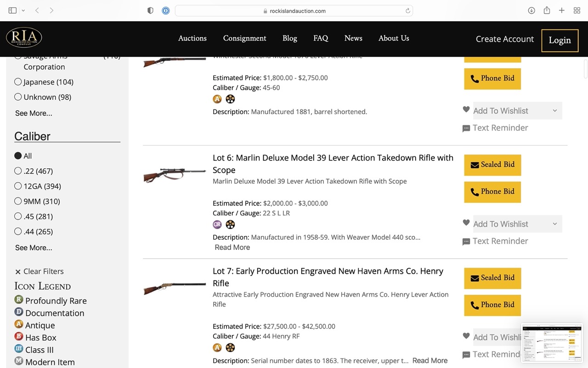Click the Antique icon for the 45-60 caliber lot
This screenshot has width=588, height=368.
click(217, 99)
